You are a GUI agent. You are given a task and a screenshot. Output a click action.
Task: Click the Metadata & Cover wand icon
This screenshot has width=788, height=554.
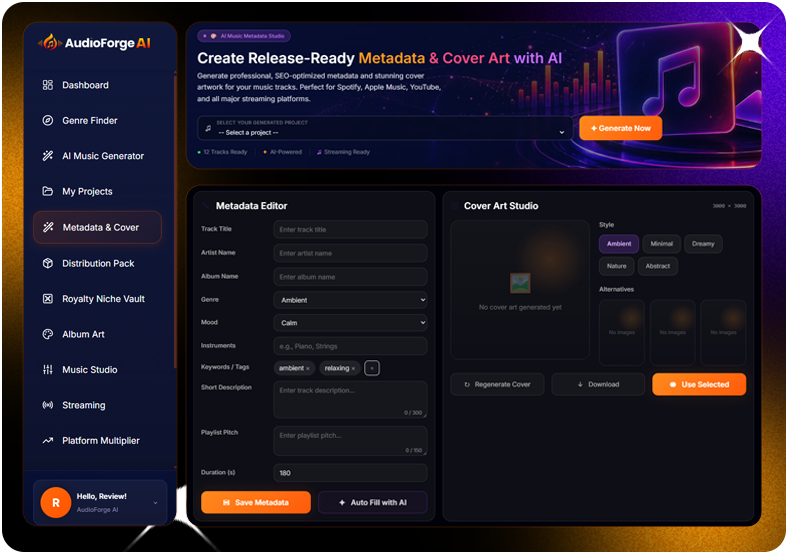coord(48,227)
